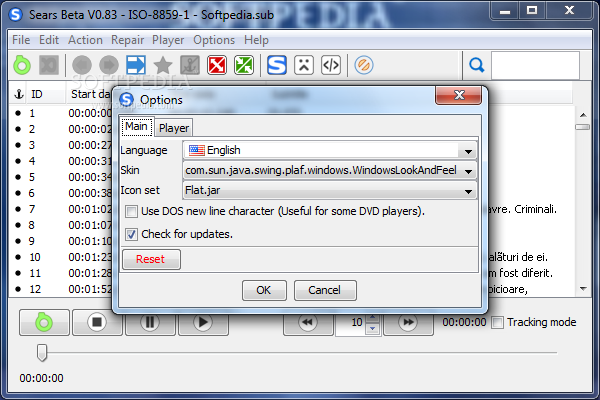Open the Options menu

click(214, 40)
